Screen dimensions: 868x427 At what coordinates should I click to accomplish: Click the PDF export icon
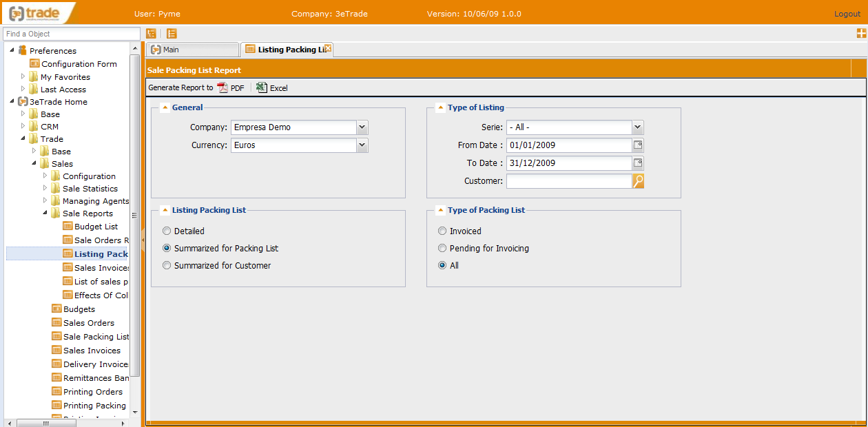tap(223, 87)
